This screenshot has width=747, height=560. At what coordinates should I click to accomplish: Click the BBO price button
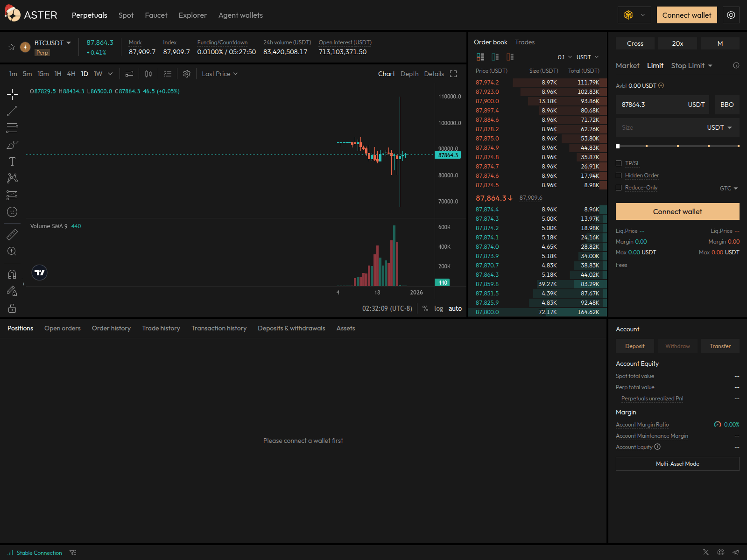[x=727, y=105]
